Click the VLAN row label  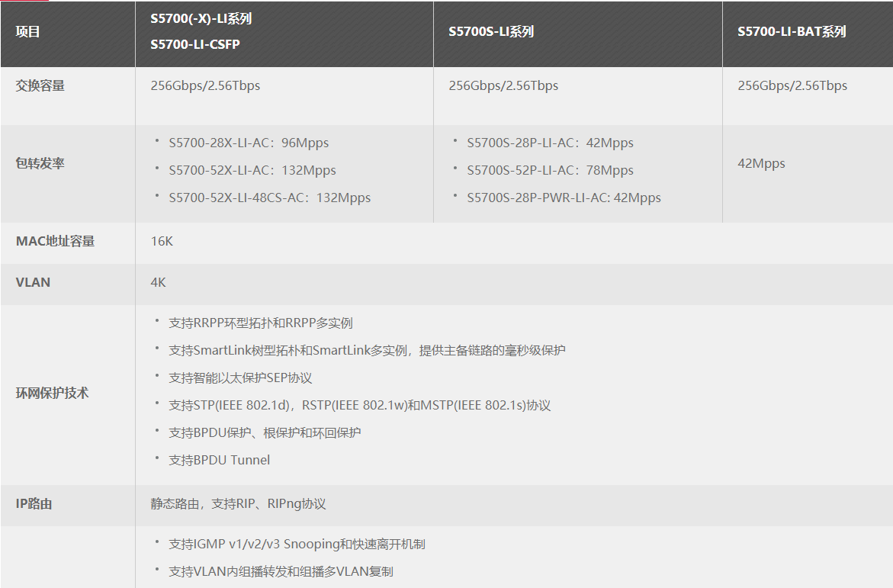(33, 282)
